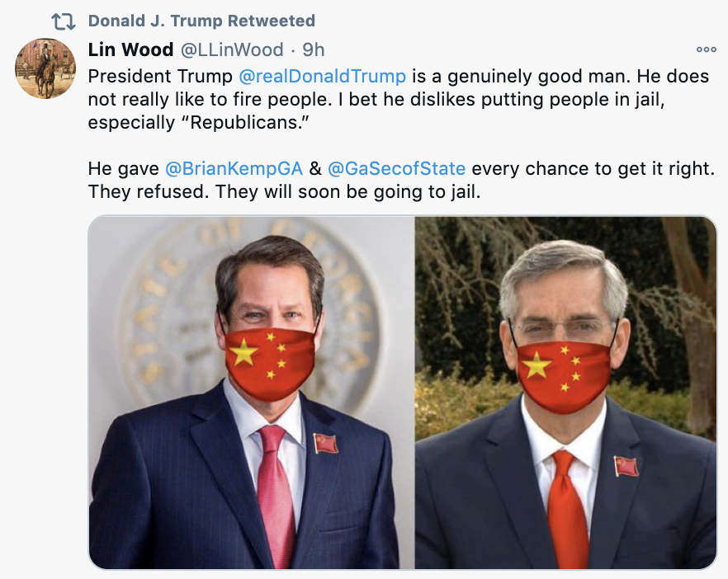Open the three-dot more options menu

(707, 49)
